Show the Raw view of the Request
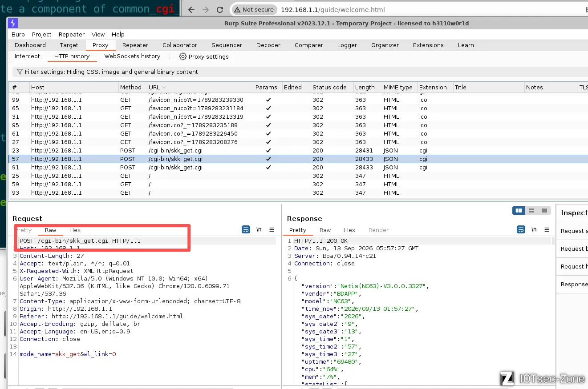588x389 pixels. tap(50, 230)
